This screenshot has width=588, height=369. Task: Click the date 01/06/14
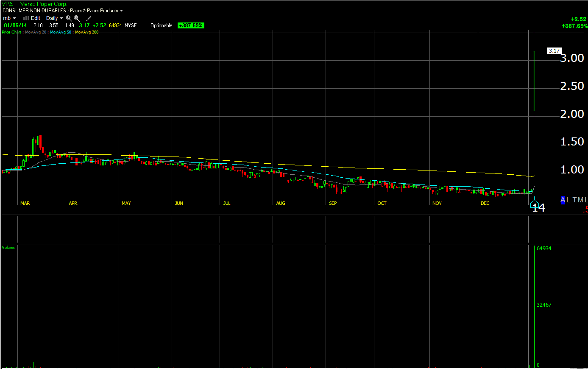pyautogui.click(x=15, y=25)
